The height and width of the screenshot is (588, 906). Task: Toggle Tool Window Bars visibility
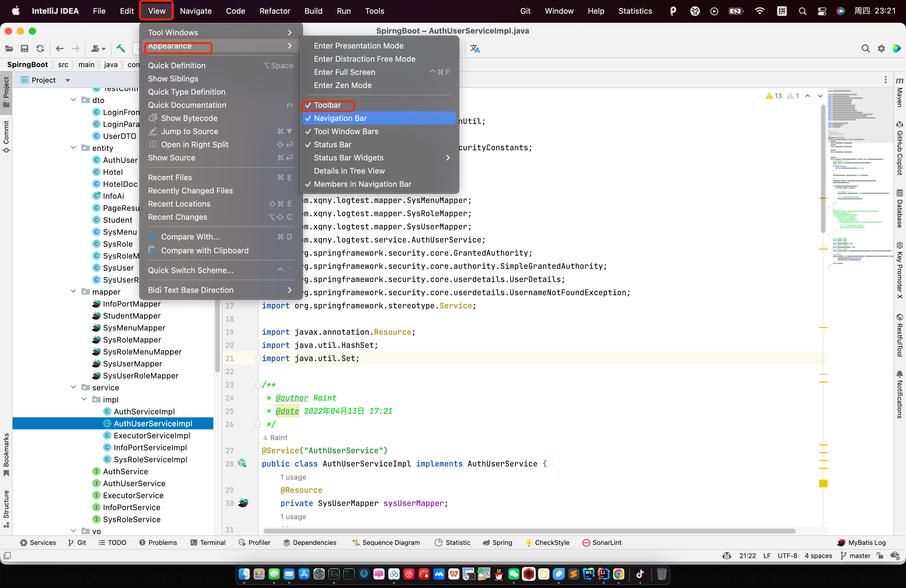[x=379, y=131]
